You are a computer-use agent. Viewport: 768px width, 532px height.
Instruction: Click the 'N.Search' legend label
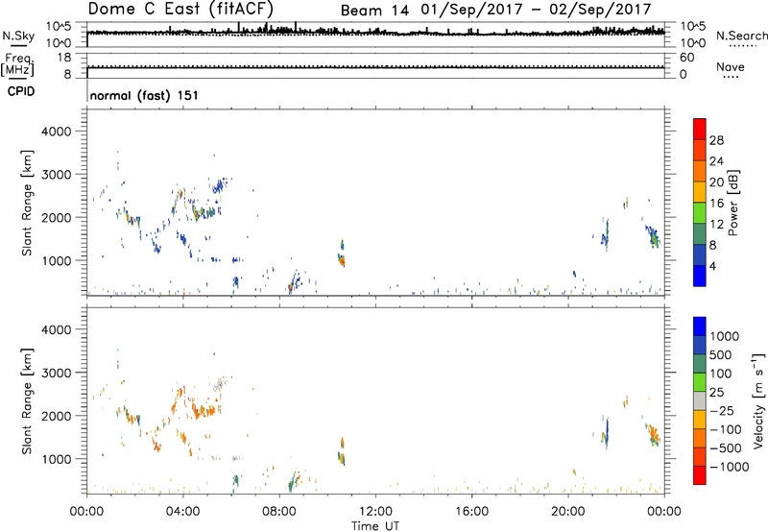(x=741, y=36)
